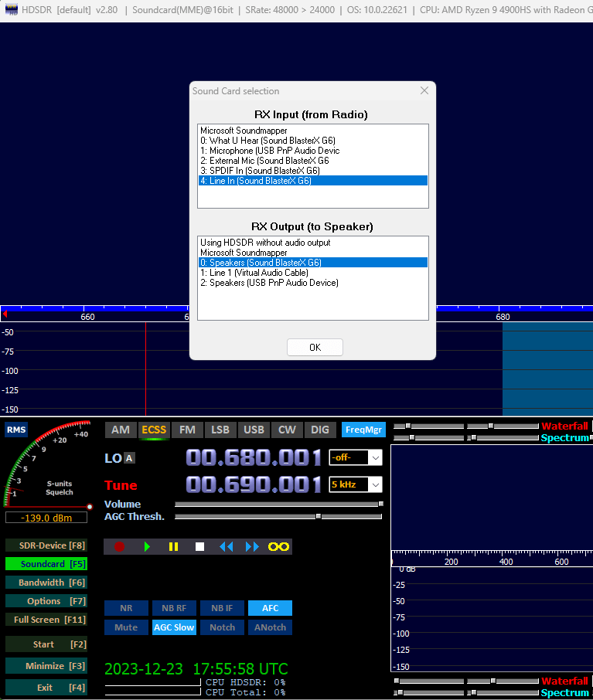Open the Tune step 5 kHz dropdown
593x700 pixels.
(376, 484)
